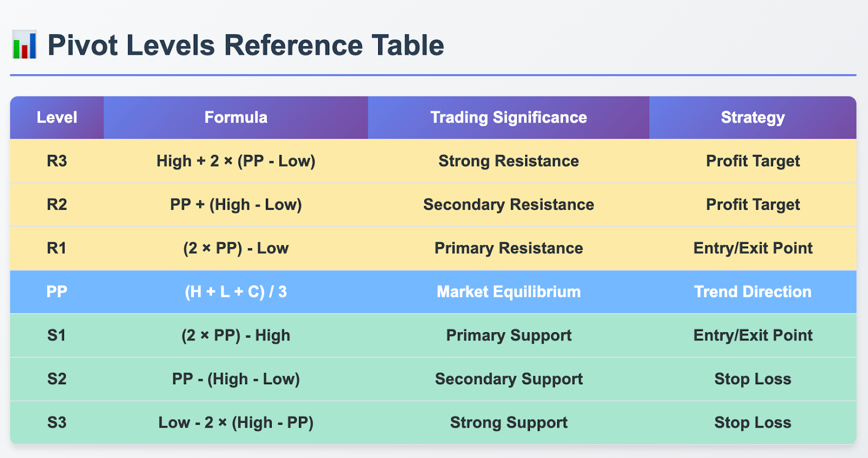The height and width of the screenshot is (458, 868).
Task: Select the Secondary Resistance cell
Action: click(509, 204)
